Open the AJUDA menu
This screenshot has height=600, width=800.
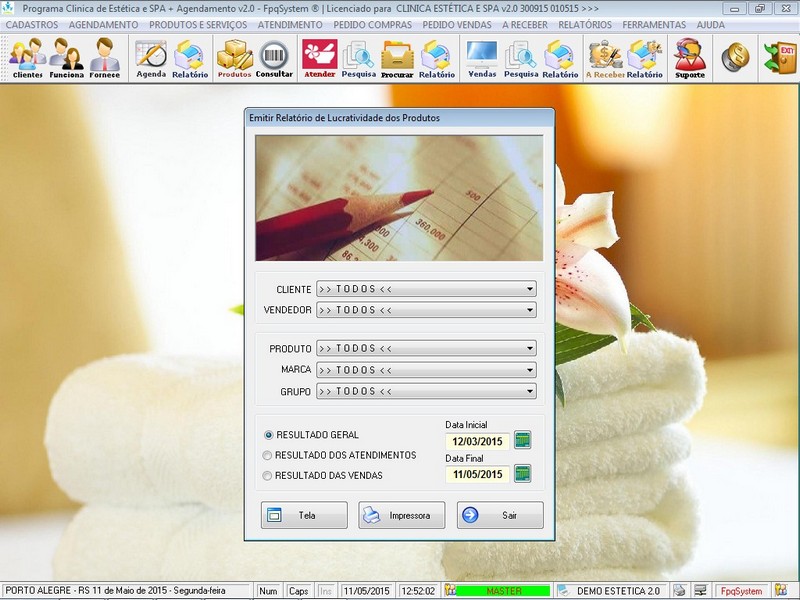[x=710, y=24]
